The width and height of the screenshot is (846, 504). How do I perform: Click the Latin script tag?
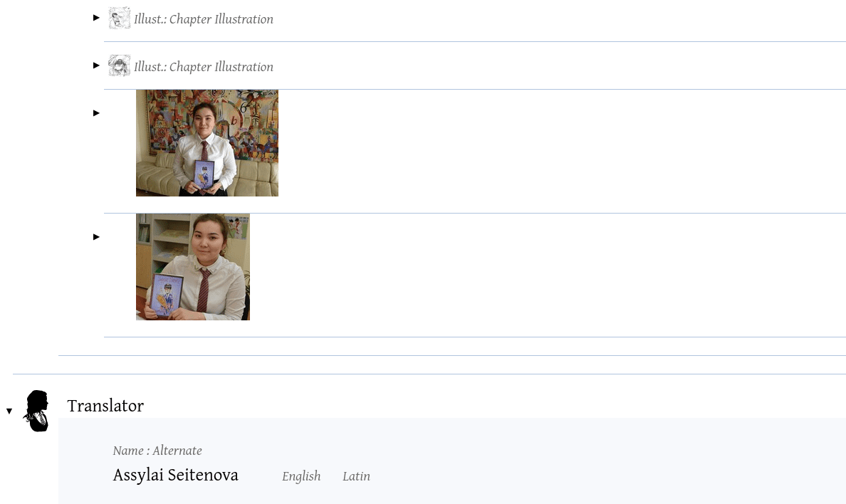(356, 476)
